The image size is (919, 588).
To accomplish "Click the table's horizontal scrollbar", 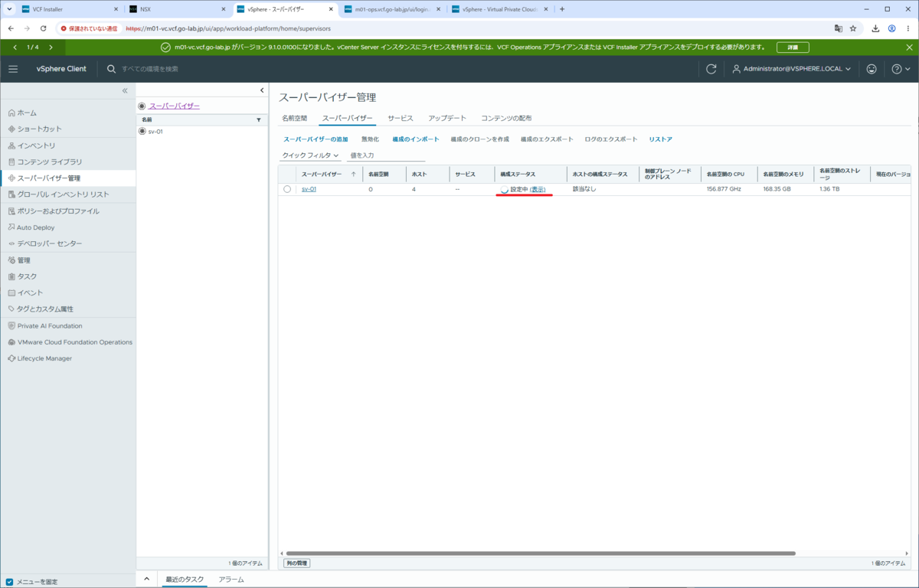I will click(x=540, y=553).
